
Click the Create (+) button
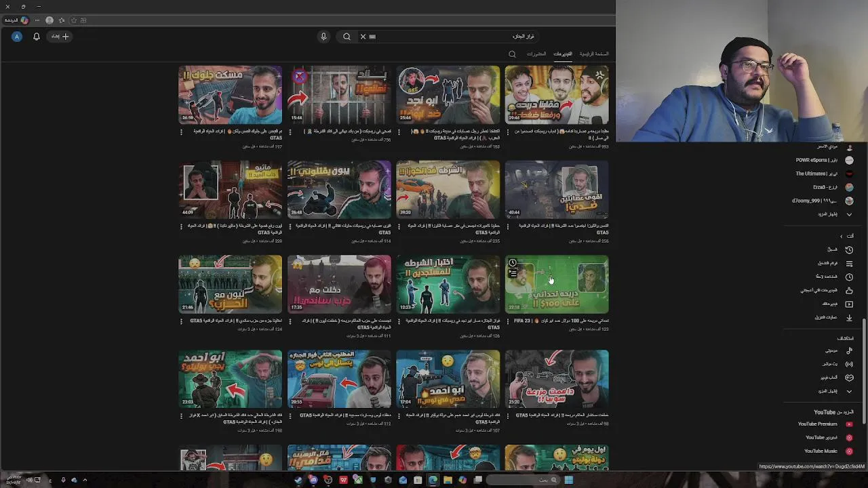click(x=60, y=37)
